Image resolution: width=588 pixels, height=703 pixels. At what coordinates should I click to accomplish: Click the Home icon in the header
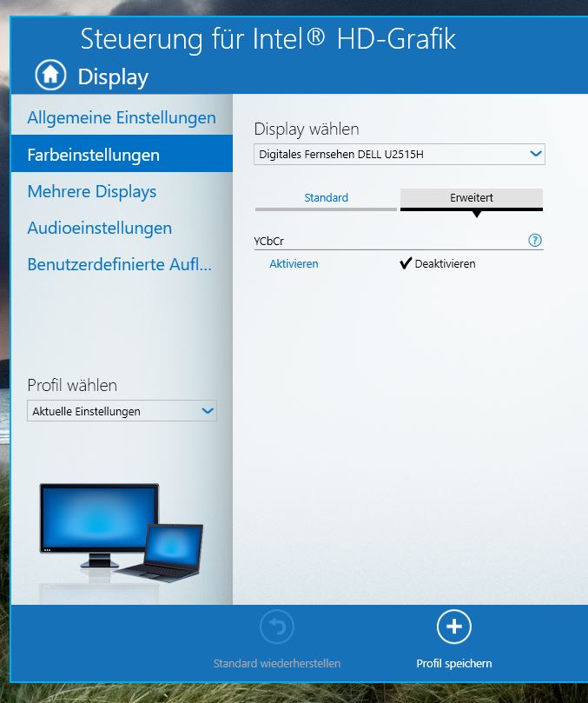[50, 75]
